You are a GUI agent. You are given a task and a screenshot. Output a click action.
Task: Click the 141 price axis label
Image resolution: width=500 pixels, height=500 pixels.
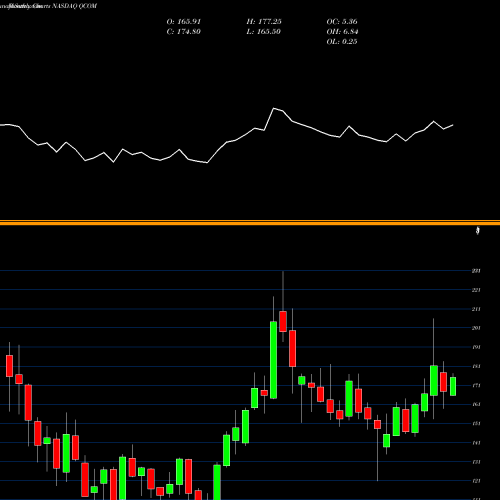point(476,443)
